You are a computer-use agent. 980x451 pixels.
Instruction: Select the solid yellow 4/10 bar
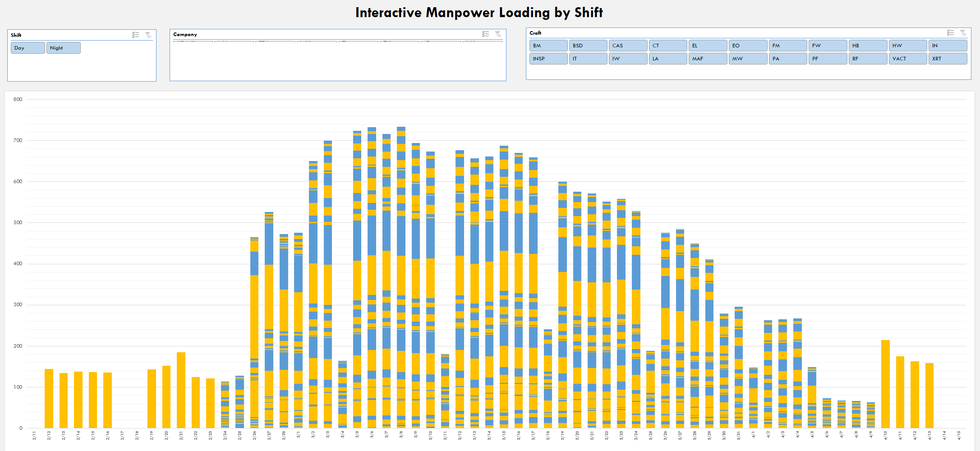coord(885,384)
